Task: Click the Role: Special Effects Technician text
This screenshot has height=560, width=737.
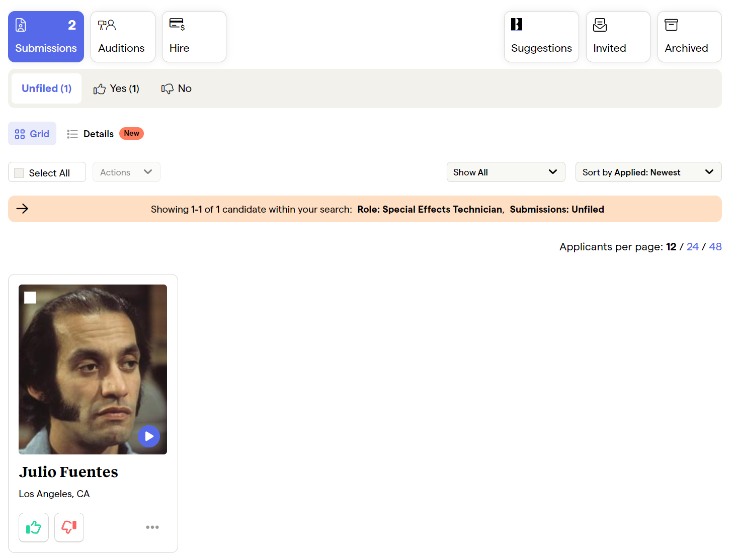Action: pos(430,209)
